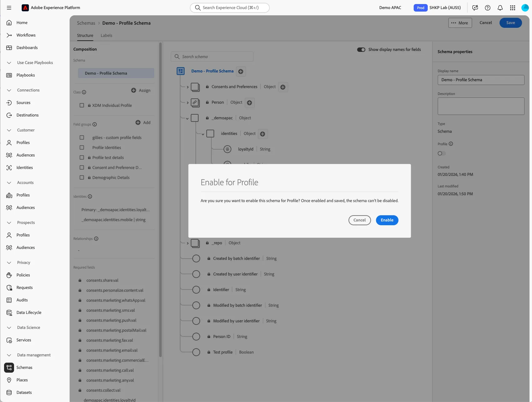Expand the _repo node

(x=188, y=243)
